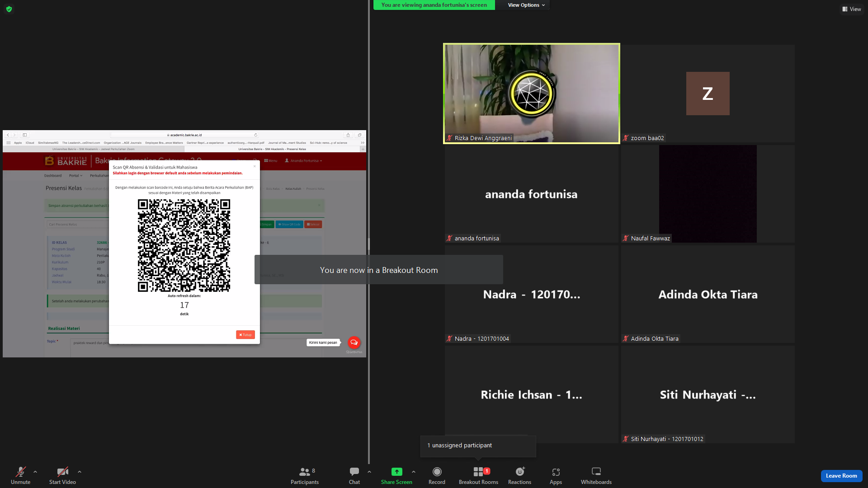Click the red Selesai button
Screen dimensions: 868x488
(313, 224)
